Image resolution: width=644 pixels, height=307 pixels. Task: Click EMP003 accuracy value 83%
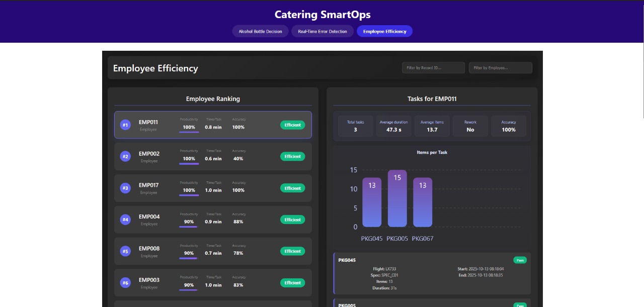click(x=238, y=285)
